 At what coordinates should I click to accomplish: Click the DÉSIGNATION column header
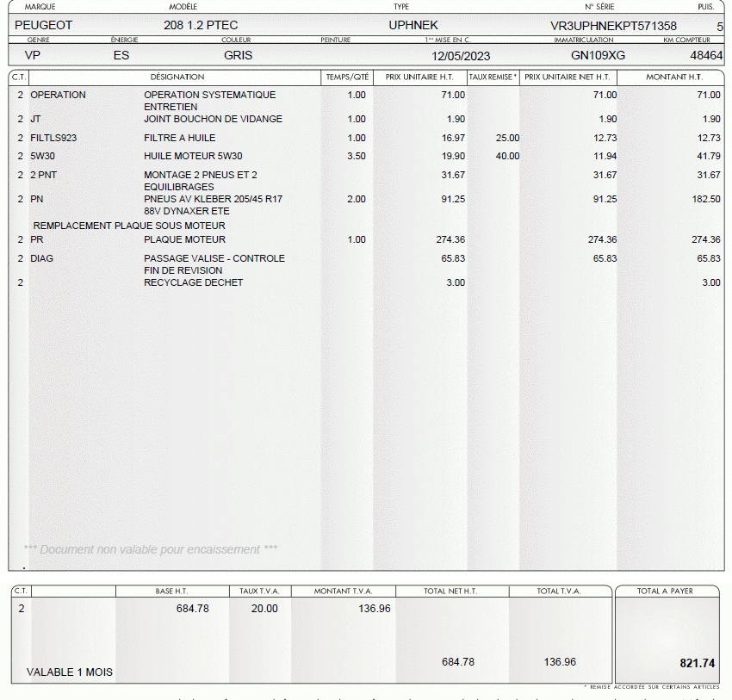click(177, 77)
